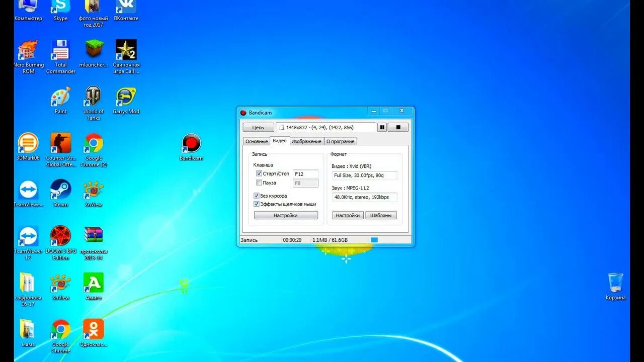The height and width of the screenshot is (362, 644).
Task: Select the Nero Burning ROM icon
Action: click(x=28, y=57)
